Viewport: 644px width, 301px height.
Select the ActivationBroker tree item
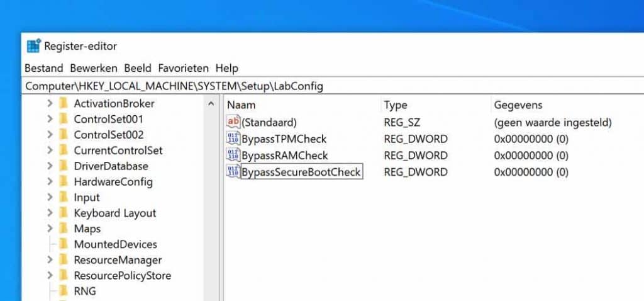pos(114,104)
